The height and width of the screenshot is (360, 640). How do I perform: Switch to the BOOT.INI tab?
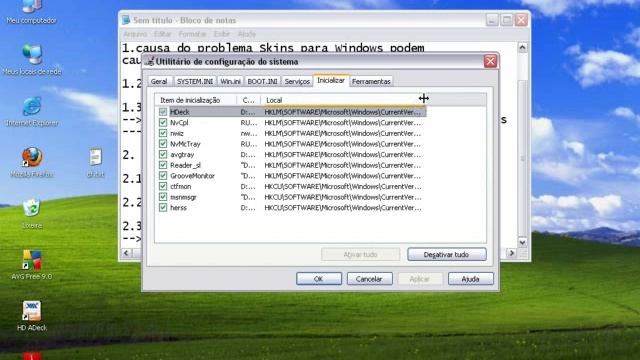click(x=262, y=81)
